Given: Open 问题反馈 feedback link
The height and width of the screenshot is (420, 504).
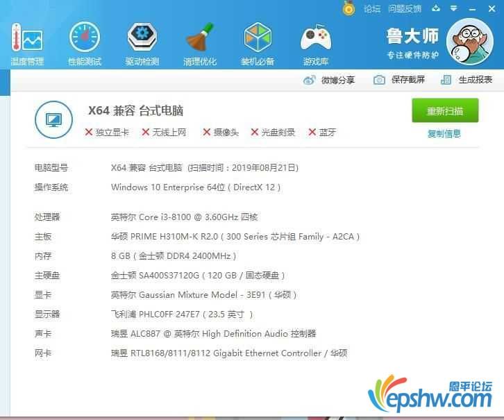Looking at the screenshot, I should pyautogui.click(x=405, y=8).
